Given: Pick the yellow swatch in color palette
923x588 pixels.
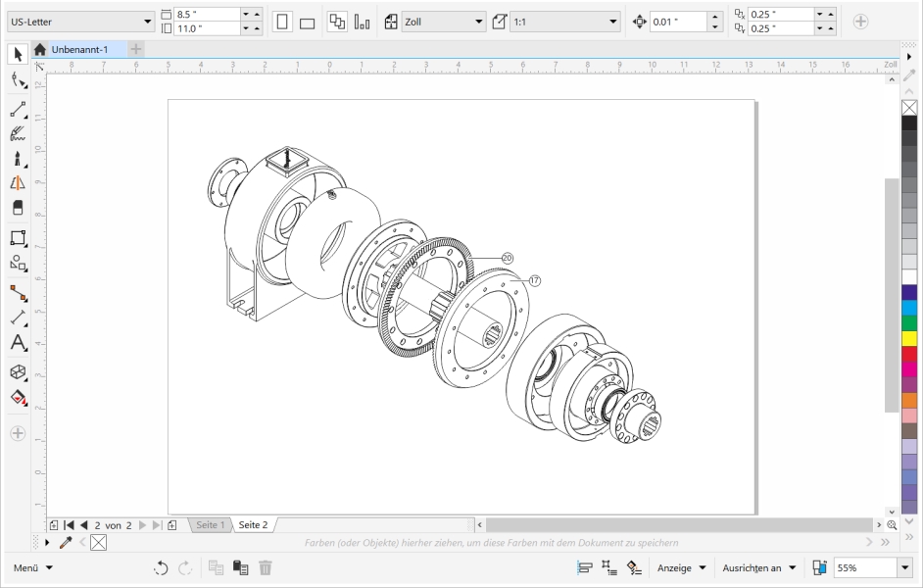Looking at the screenshot, I should click(x=909, y=339).
